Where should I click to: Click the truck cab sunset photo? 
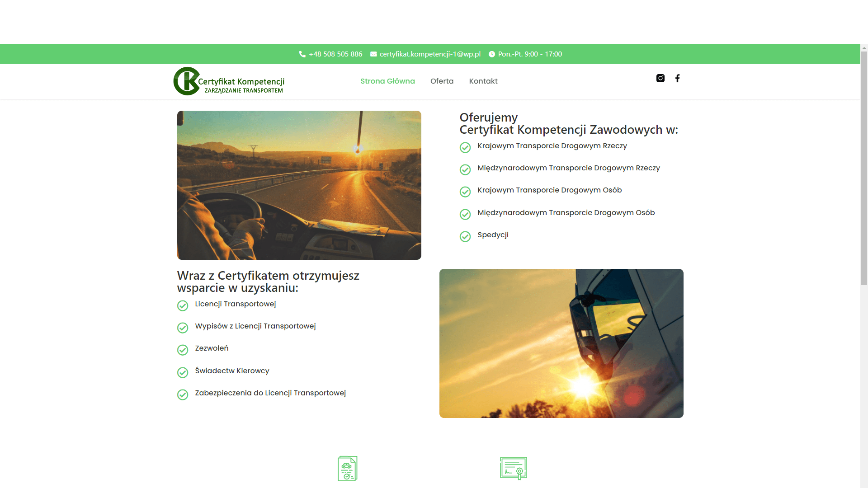[561, 343]
